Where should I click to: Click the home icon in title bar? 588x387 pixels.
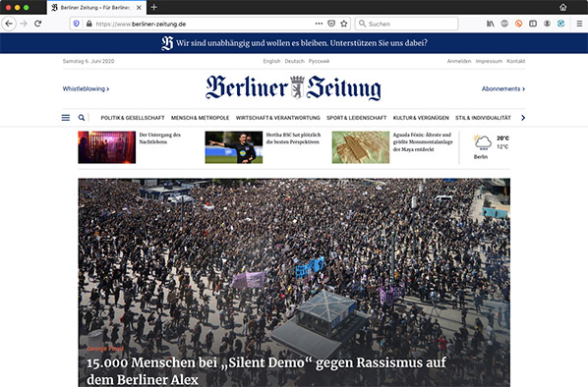(563, 7)
